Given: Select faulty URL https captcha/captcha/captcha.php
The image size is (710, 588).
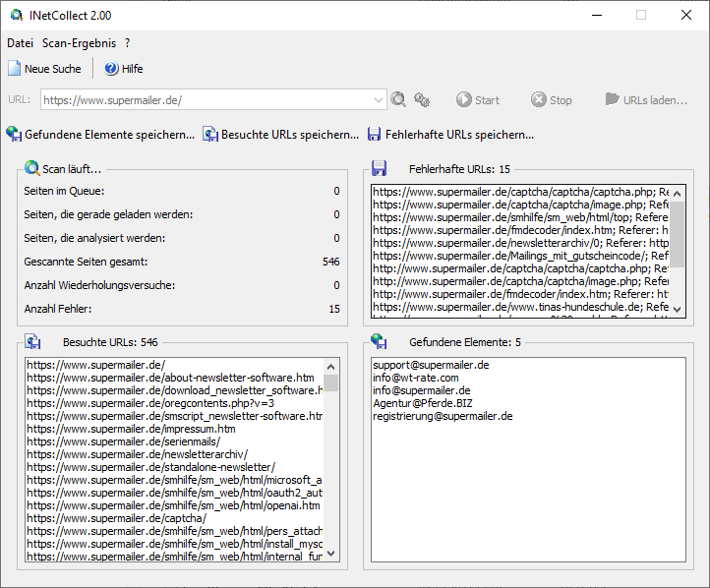Looking at the screenshot, I should pyautogui.click(x=521, y=192).
